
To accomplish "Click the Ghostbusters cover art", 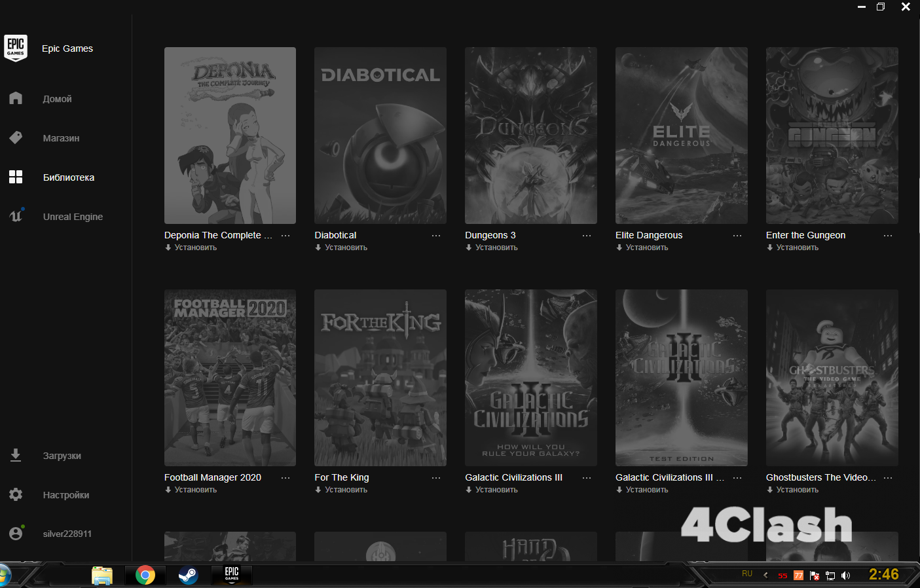I will tap(832, 378).
